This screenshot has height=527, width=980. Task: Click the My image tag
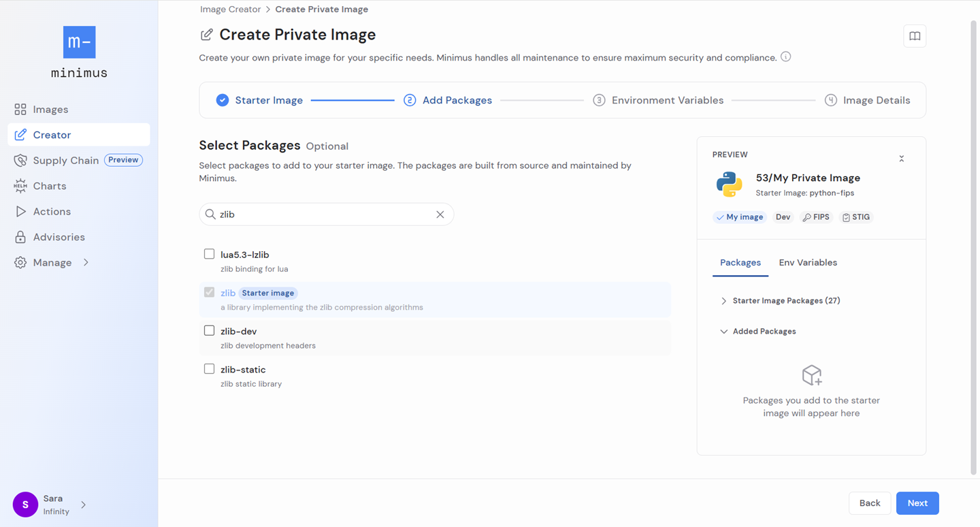[x=740, y=217]
